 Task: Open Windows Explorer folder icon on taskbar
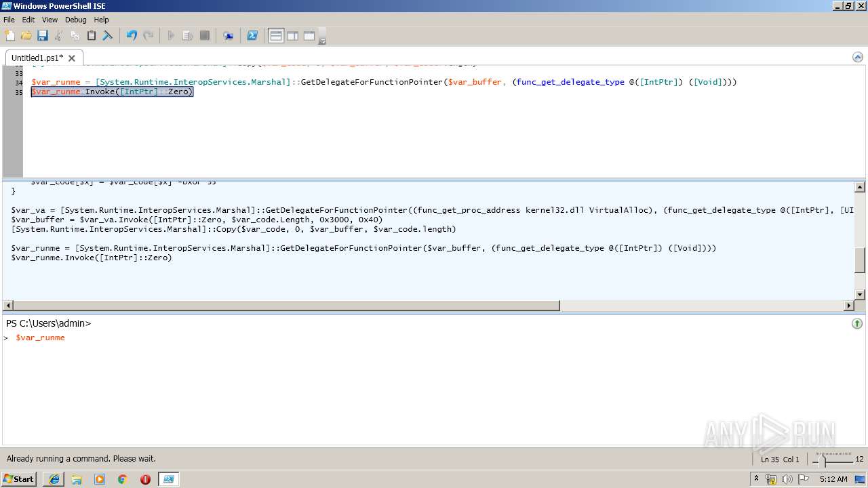(77, 479)
